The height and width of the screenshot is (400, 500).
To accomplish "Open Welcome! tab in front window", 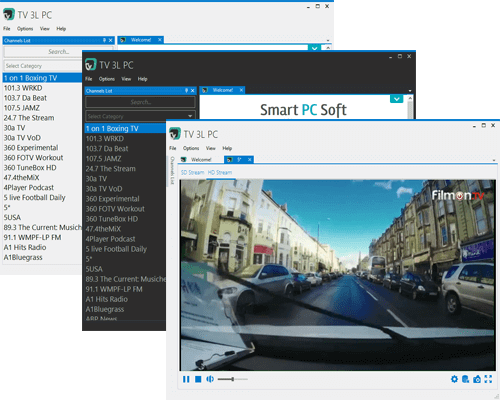I will click(x=201, y=160).
